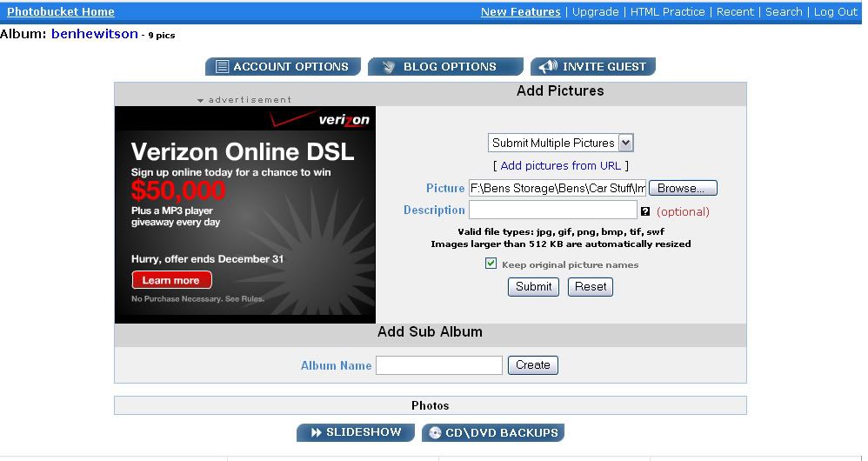Click the Invite Guest megaphone icon
868x461 pixels.
tap(548, 66)
